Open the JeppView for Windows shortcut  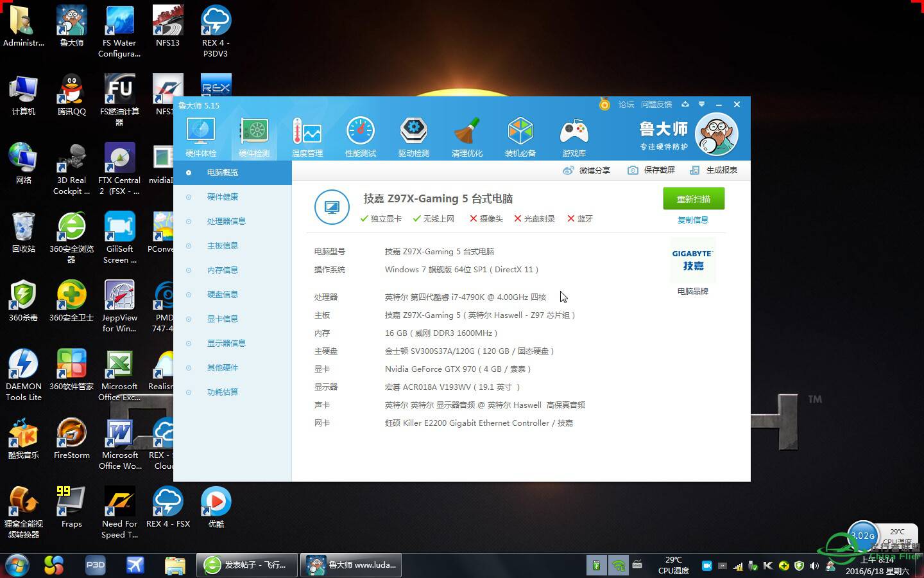(119, 306)
